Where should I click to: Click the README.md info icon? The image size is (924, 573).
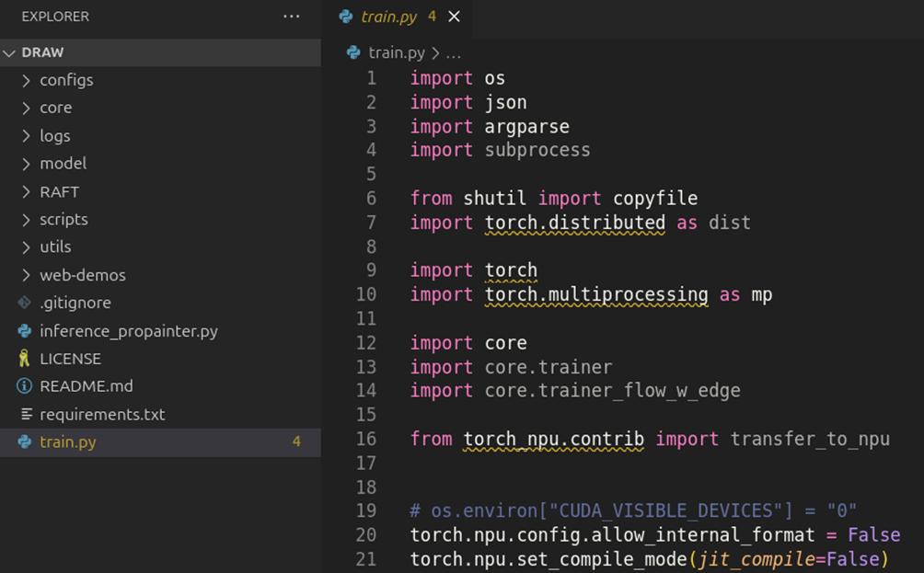[25, 386]
